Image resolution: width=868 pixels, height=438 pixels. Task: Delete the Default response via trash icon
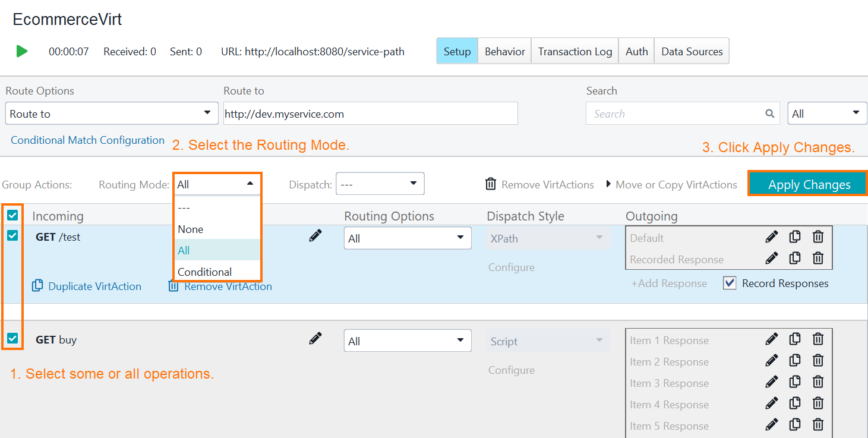point(818,236)
